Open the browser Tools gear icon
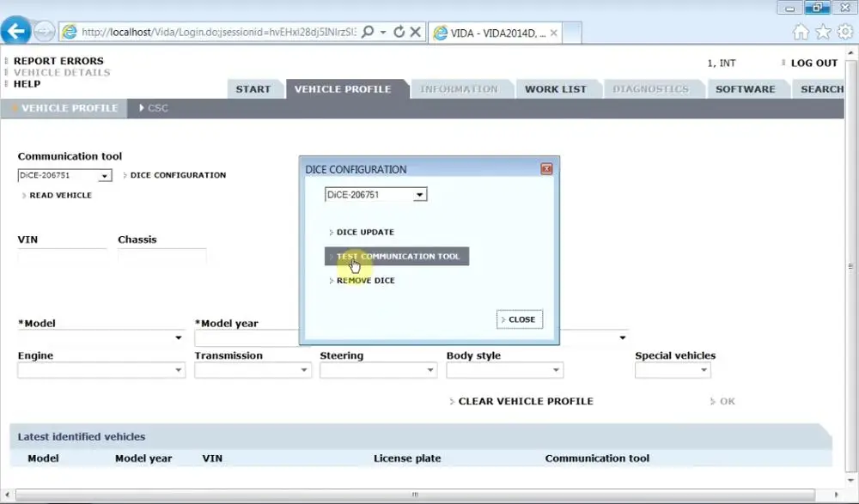This screenshot has width=859, height=504. pyautogui.click(x=845, y=32)
